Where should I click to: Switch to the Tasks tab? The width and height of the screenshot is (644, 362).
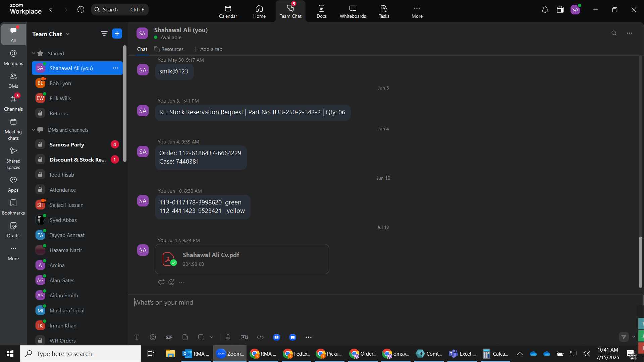(x=384, y=11)
